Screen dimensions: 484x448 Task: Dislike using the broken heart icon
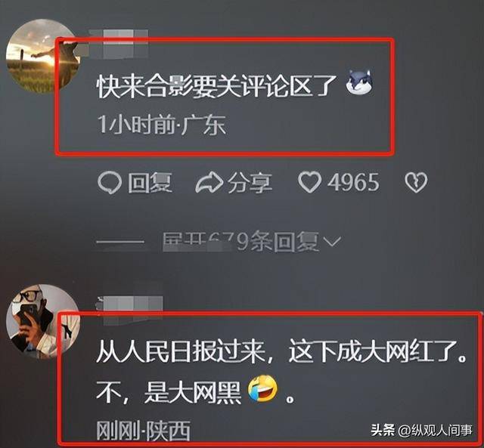point(416,182)
